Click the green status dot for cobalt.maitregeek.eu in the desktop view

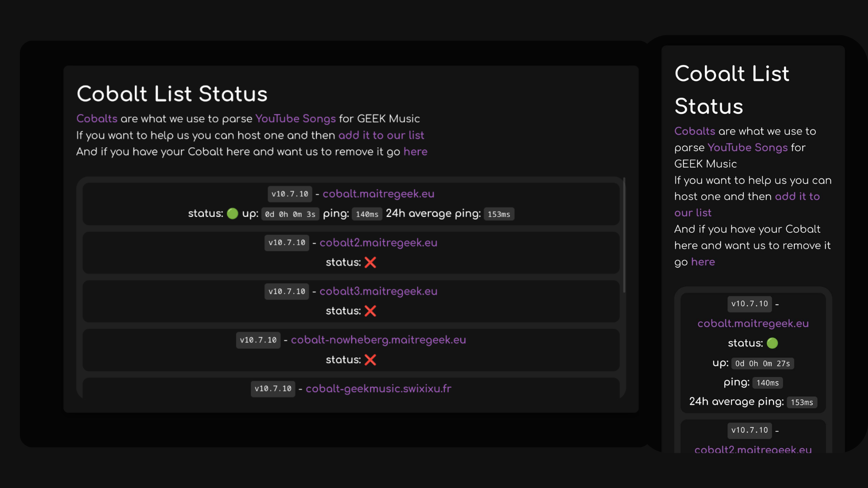click(232, 213)
